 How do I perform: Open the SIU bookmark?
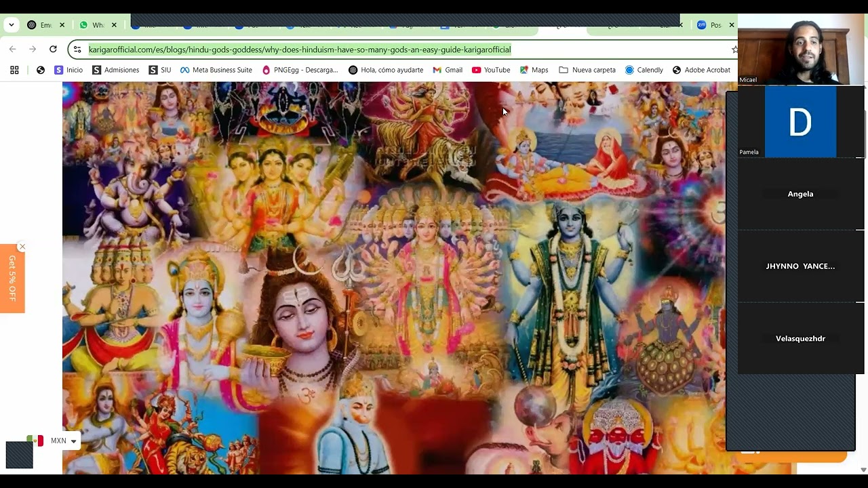[160, 70]
